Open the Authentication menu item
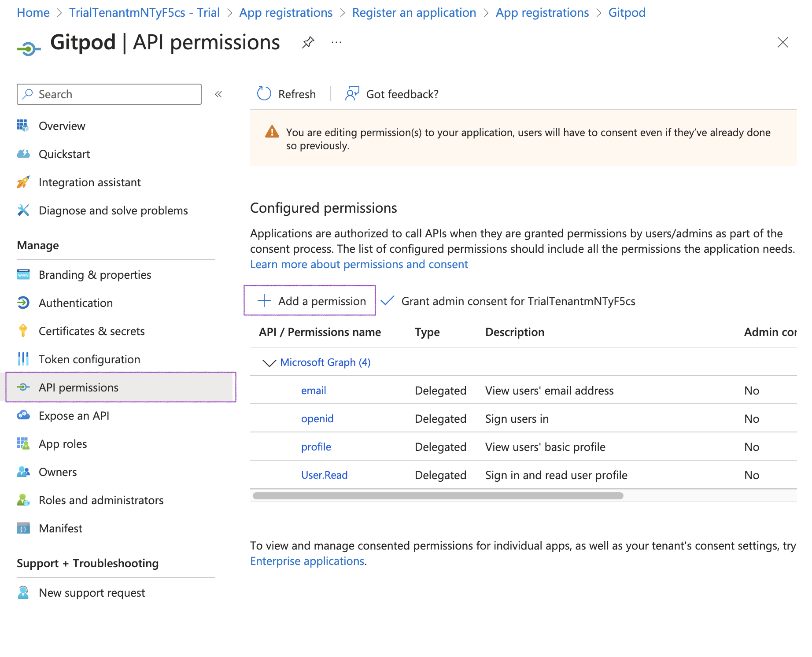812x657 pixels. coord(76,303)
